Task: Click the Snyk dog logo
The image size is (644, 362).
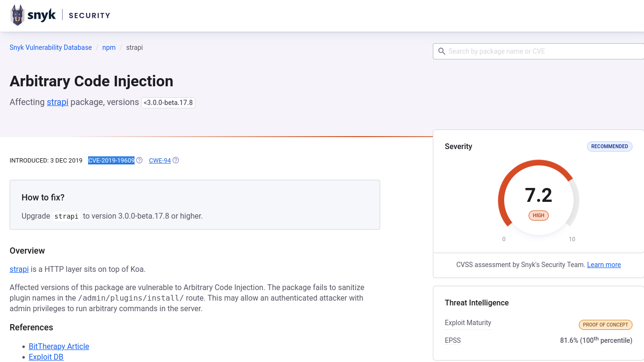Action: pos(18,15)
